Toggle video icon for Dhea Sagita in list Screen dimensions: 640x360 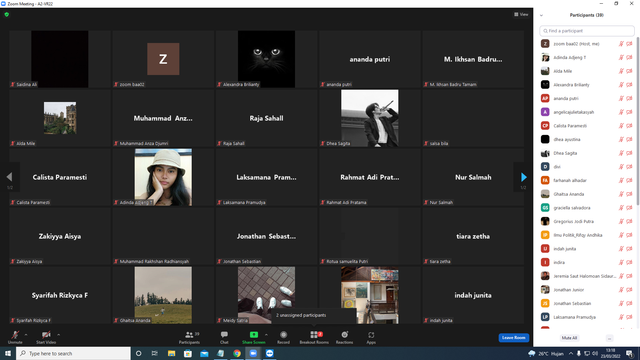tap(629, 153)
